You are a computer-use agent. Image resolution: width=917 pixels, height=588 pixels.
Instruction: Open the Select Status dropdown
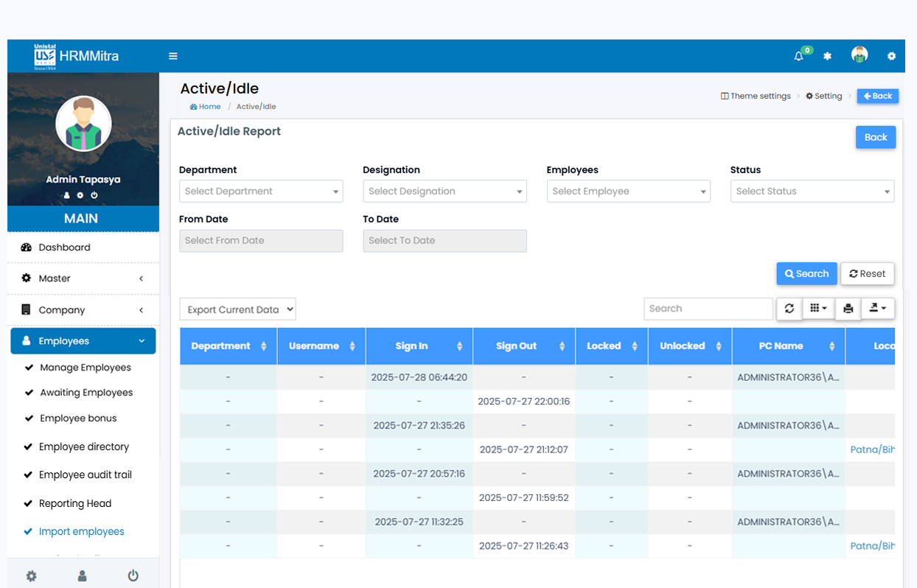click(x=812, y=192)
